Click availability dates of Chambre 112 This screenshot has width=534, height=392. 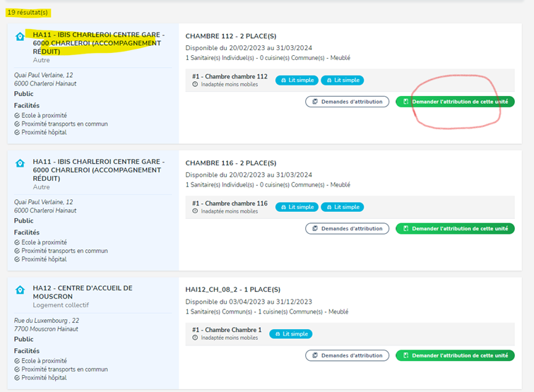point(249,48)
